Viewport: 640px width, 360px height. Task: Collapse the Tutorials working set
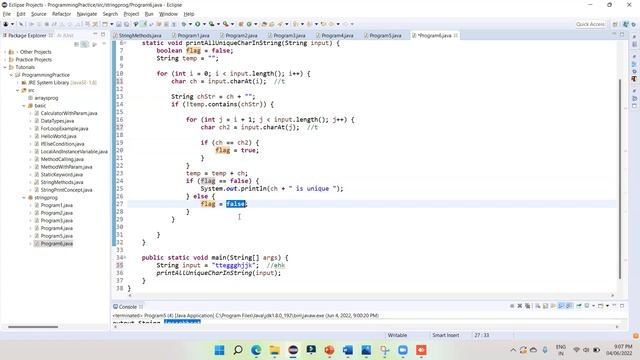point(5,67)
